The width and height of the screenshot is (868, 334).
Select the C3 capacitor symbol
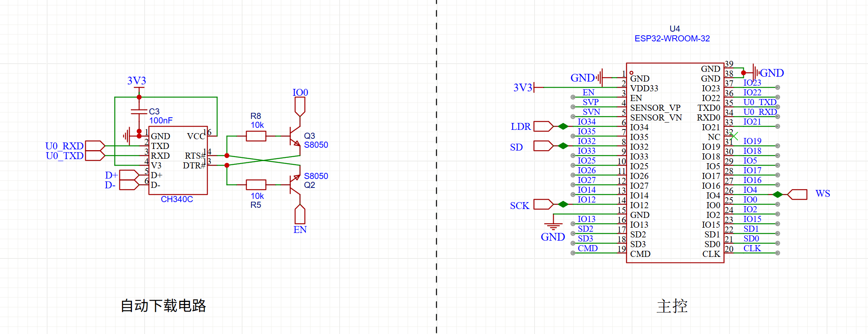(x=139, y=112)
